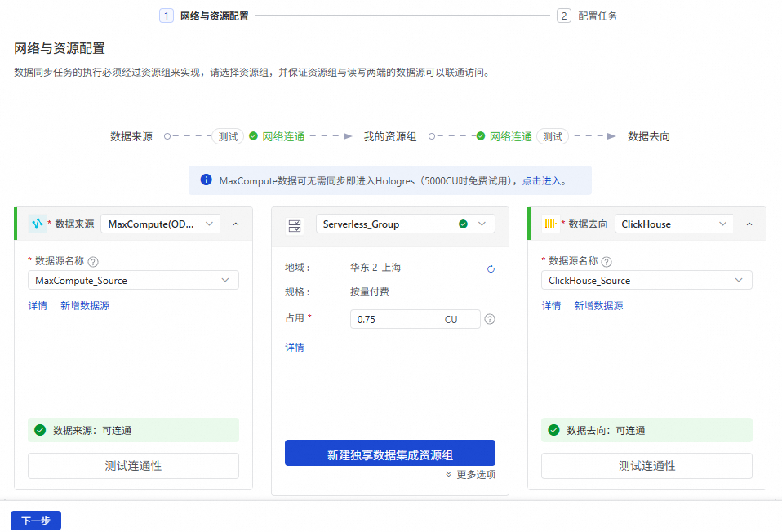The width and height of the screenshot is (782, 532).
Task: Open help icon beside source 数据源名称
Action: [x=93, y=261]
